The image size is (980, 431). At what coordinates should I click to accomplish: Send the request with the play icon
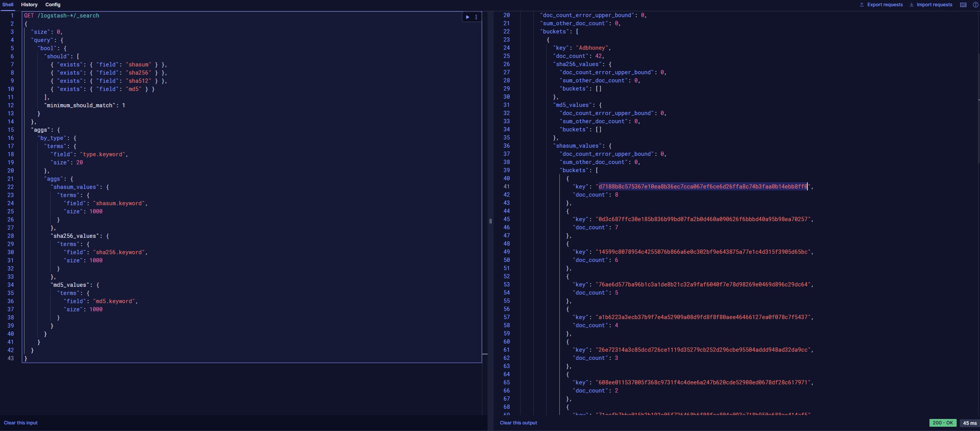[x=467, y=17]
